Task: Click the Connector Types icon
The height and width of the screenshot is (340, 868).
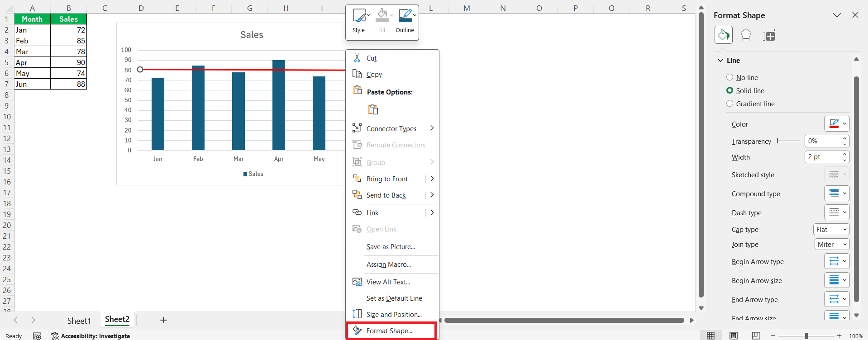Action: [357, 128]
